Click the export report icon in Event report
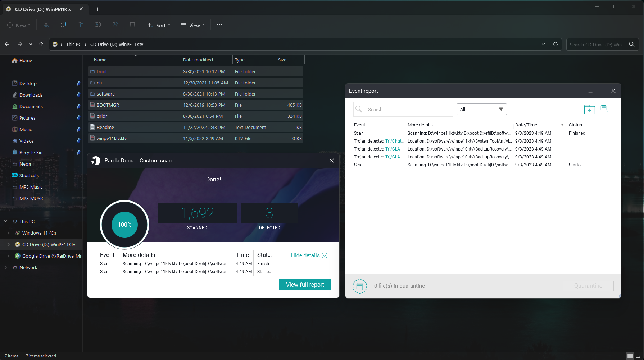644x360 pixels. point(589,110)
